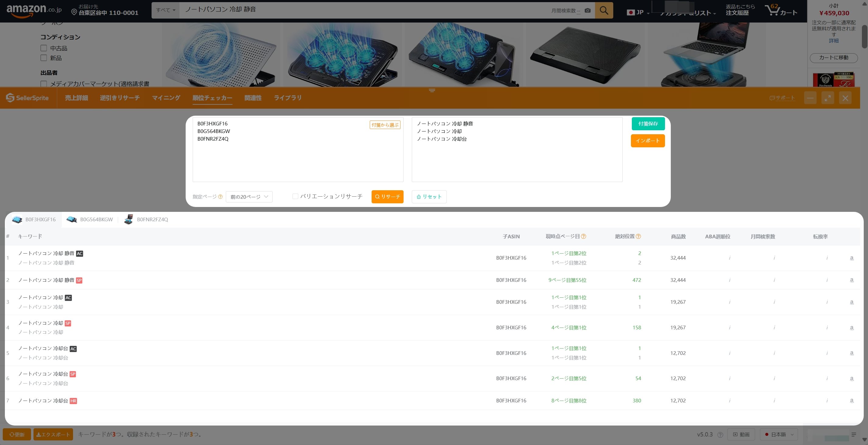Screen dimensions: 868x445
Task: Click the drag handle atop SellerSprite bar
Action: (x=432, y=90)
